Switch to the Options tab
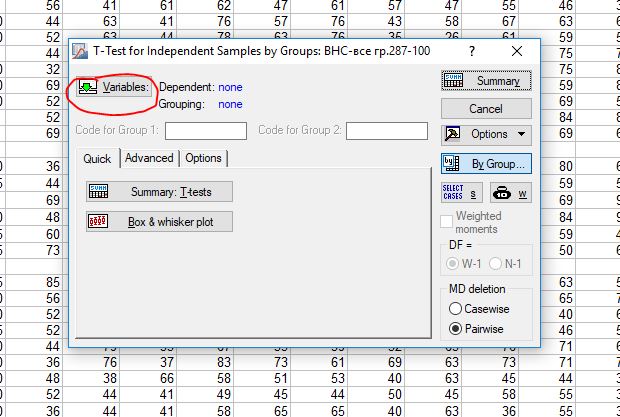This screenshot has height=417, width=620. 203,158
